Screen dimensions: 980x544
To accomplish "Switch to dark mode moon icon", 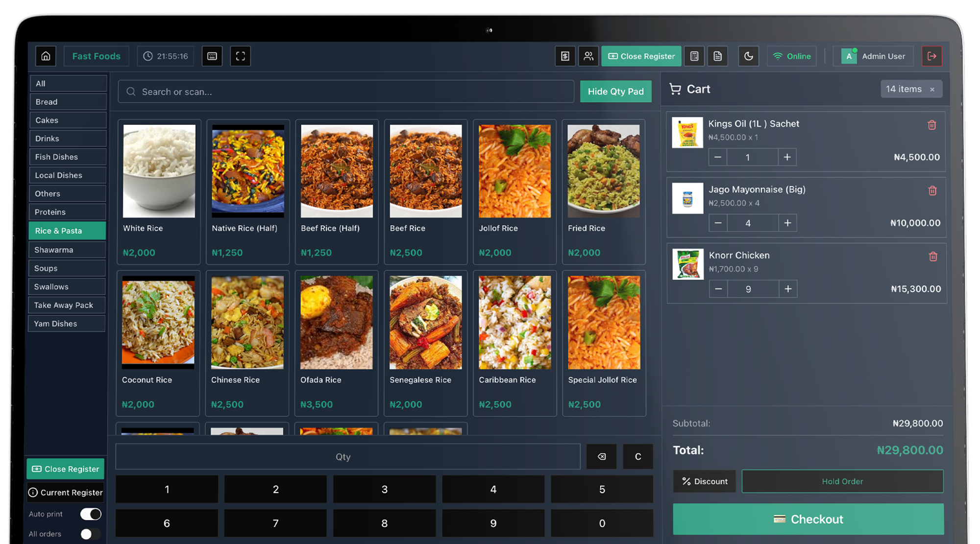I will tap(748, 56).
